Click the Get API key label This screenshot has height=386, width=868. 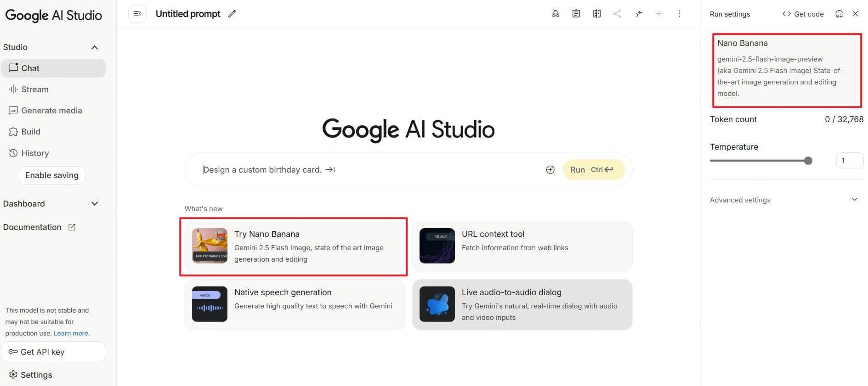tap(42, 352)
